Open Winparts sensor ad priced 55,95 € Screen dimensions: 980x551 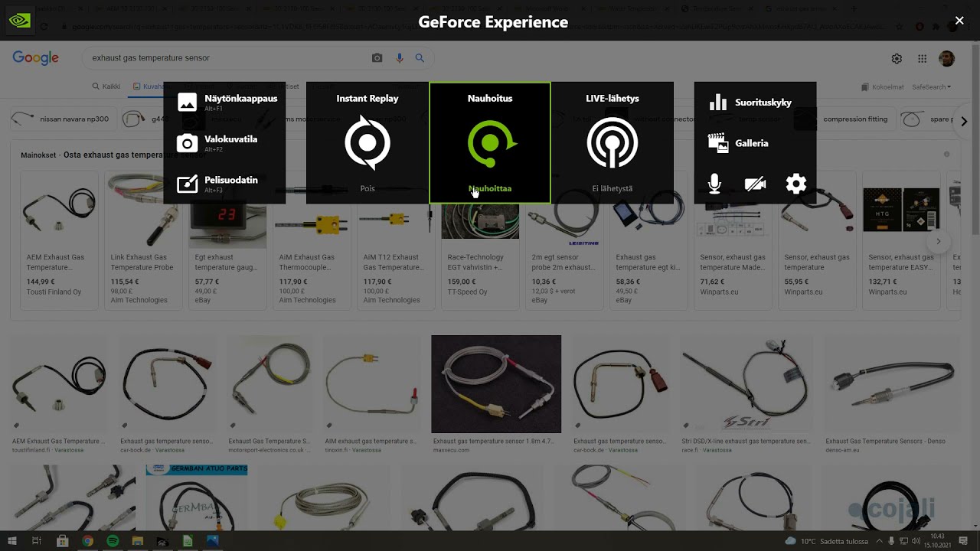[817, 240]
